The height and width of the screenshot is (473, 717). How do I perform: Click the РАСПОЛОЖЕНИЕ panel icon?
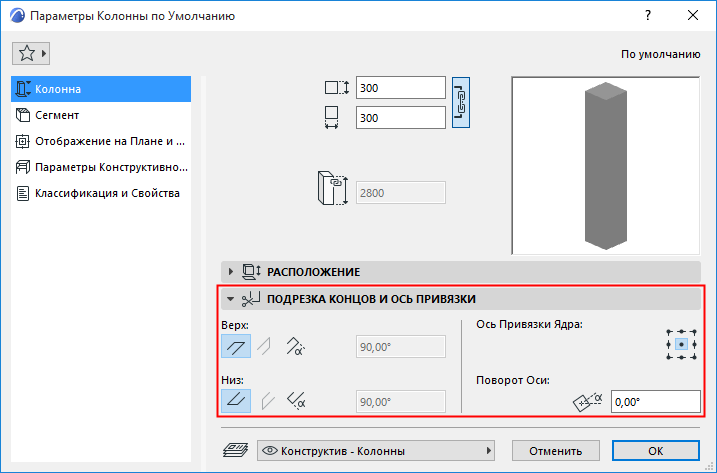tap(251, 272)
